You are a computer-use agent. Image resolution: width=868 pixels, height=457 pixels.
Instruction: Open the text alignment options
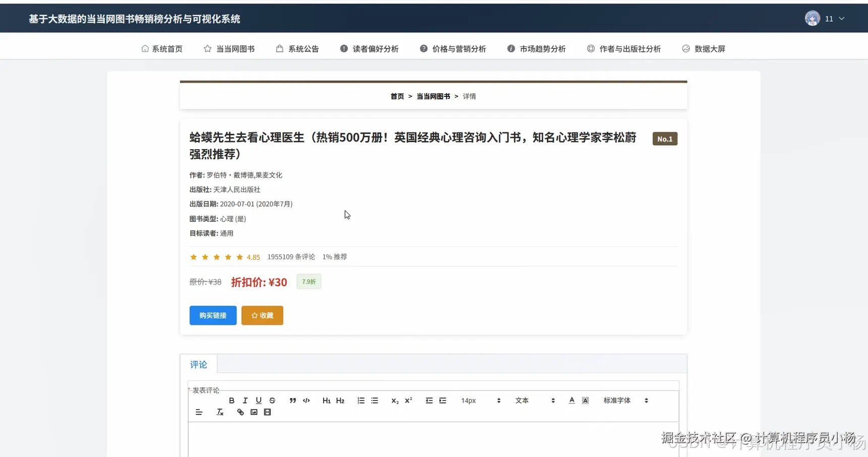(x=199, y=412)
